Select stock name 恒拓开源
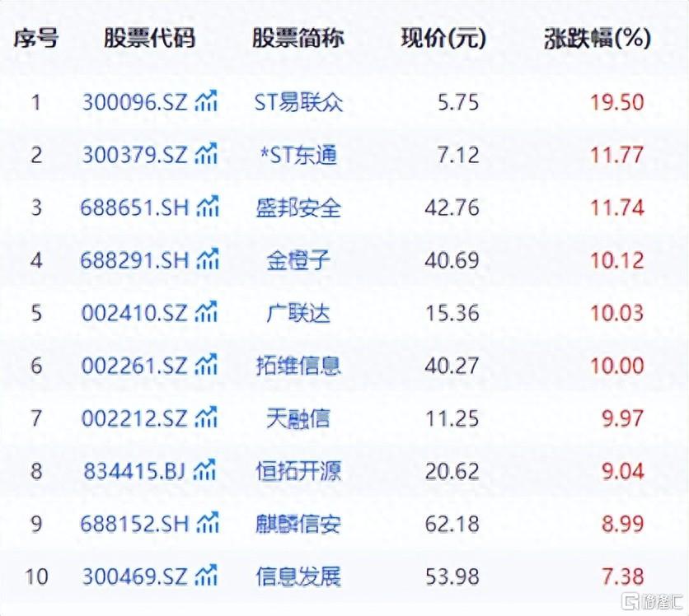Image resolution: width=689 pixels, height=616 pixels. pos(298,471)
